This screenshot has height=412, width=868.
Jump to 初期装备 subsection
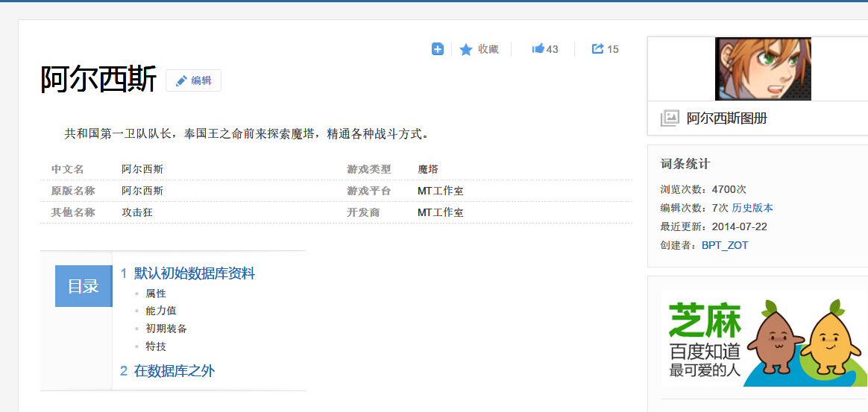coord(166,329)
